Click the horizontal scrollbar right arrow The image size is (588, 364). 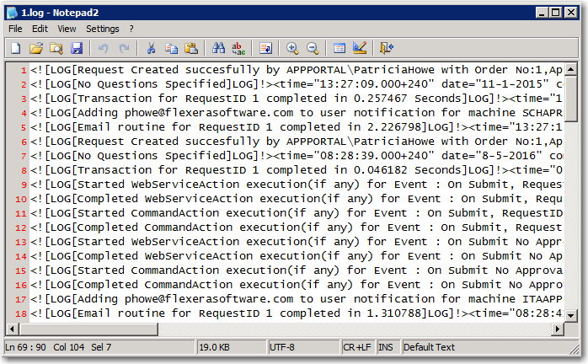point(557,329)
